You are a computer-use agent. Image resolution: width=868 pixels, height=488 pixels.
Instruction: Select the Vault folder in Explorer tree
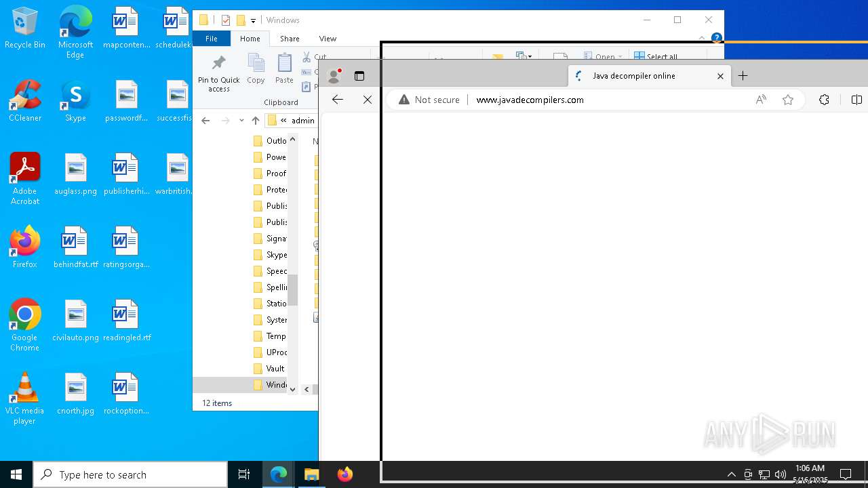[269, 369]
